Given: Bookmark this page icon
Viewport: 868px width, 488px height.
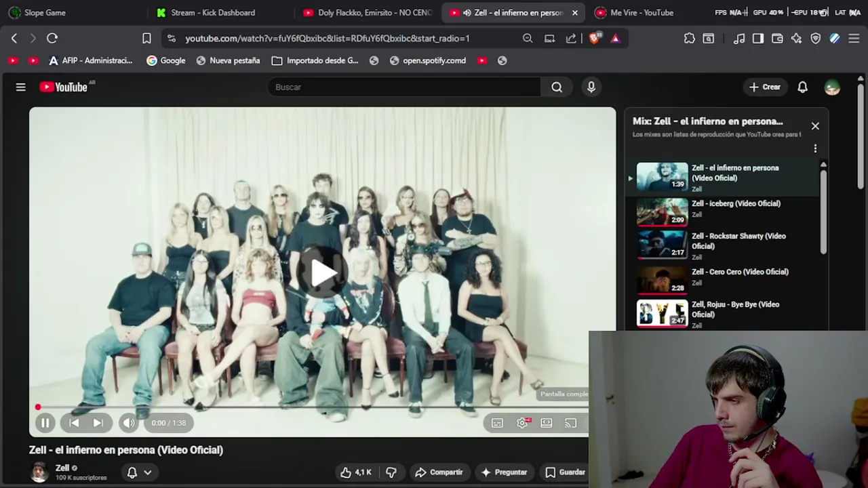Looking at the screenshot, I should [146, 39].
